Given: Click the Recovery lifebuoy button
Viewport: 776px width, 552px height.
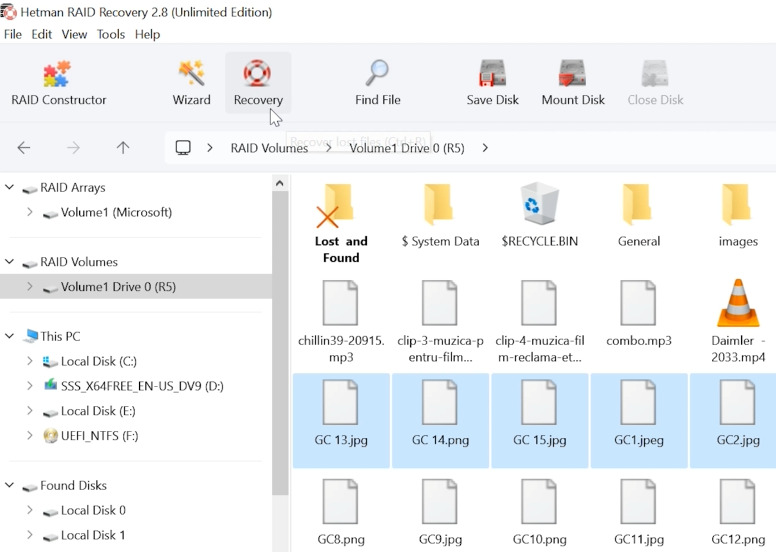Looking at the screenshot, I should pos(258,83).
